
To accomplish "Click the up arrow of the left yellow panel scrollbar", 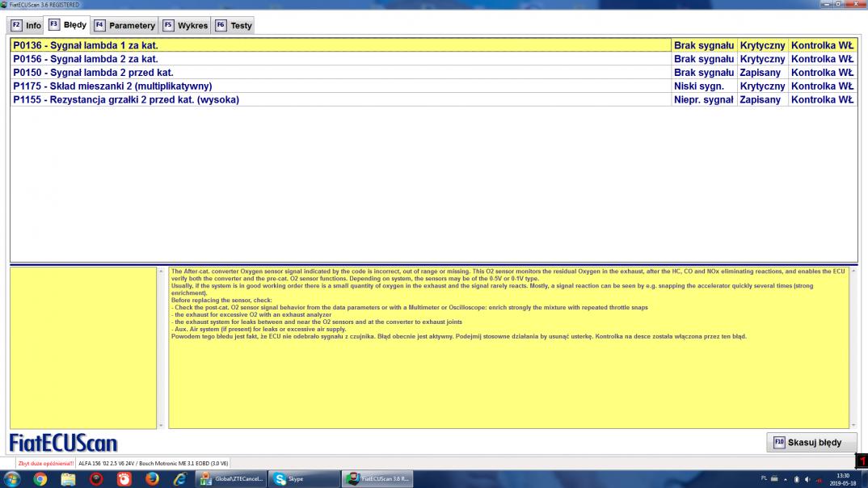I will click(161, 271).
